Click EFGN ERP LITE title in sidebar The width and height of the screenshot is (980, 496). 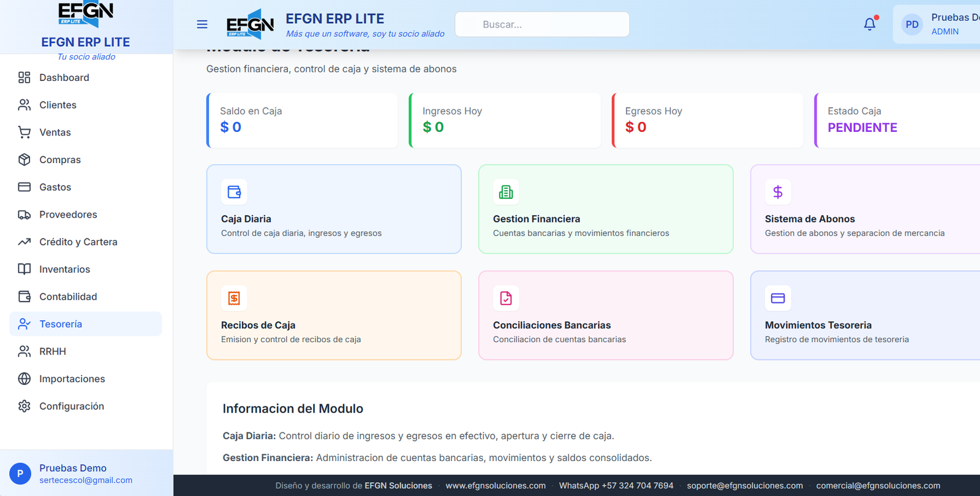coord(86,42)
